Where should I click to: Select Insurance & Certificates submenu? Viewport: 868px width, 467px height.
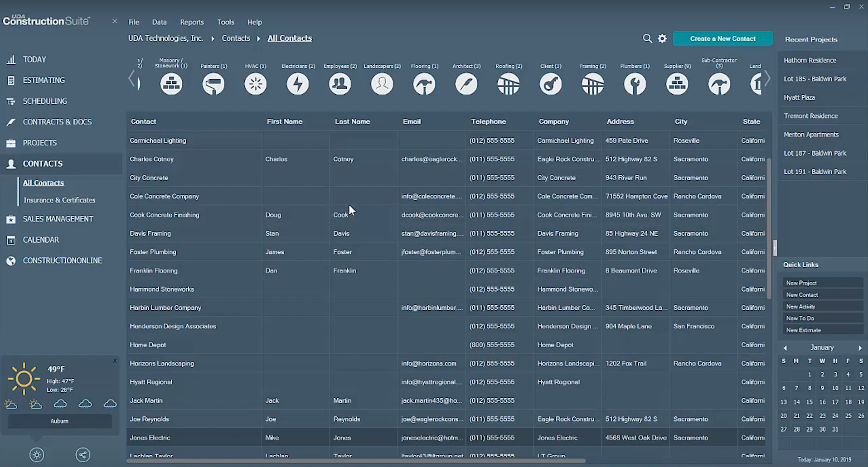click(59, 200)
